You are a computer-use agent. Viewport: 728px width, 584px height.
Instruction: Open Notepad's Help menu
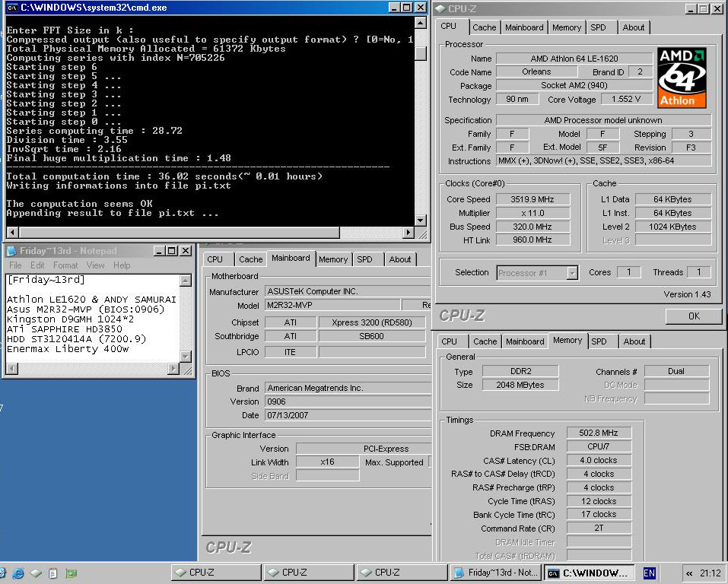[x=122, y=265]
